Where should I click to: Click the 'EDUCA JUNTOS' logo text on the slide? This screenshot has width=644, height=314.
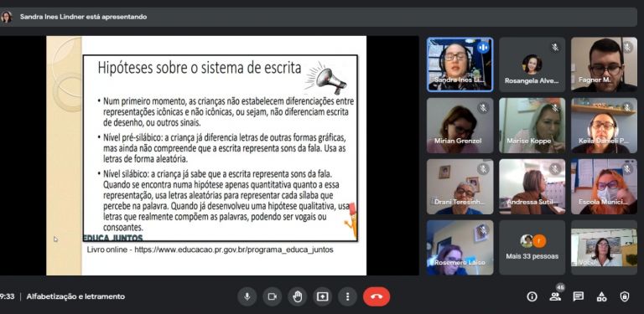[x=113, y=238]
